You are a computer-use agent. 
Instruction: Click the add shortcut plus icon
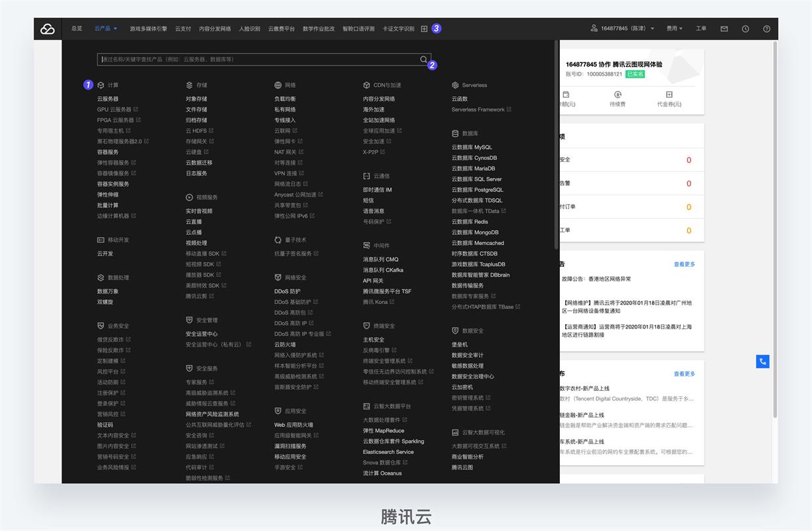(424, 29)
